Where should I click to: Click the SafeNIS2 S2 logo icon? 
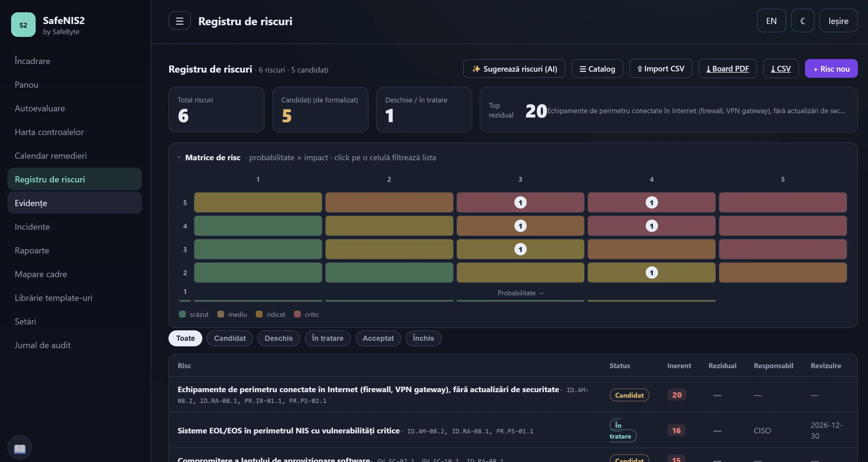[23, 25]
